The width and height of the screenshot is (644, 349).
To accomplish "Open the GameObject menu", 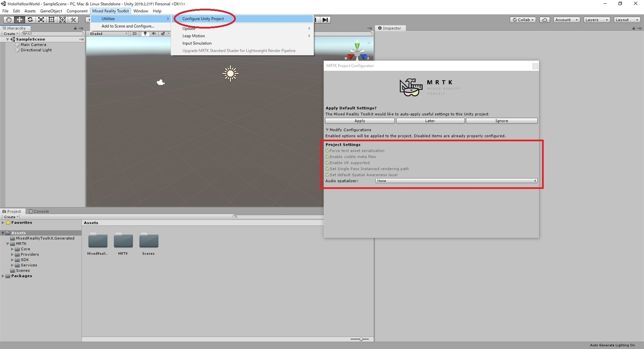I will click(x=52, y=11).
